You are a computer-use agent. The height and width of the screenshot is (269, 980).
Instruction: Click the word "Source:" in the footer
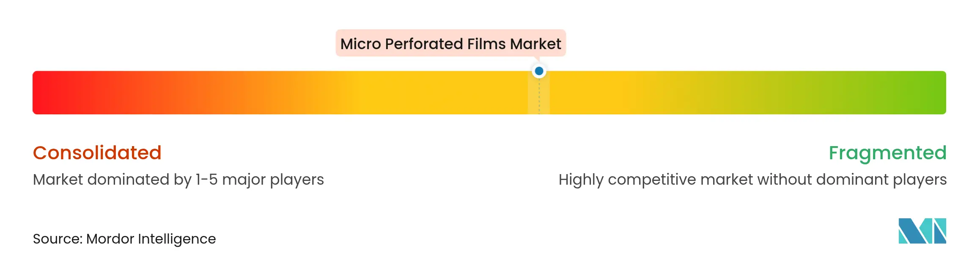click(x=58, y=239)
